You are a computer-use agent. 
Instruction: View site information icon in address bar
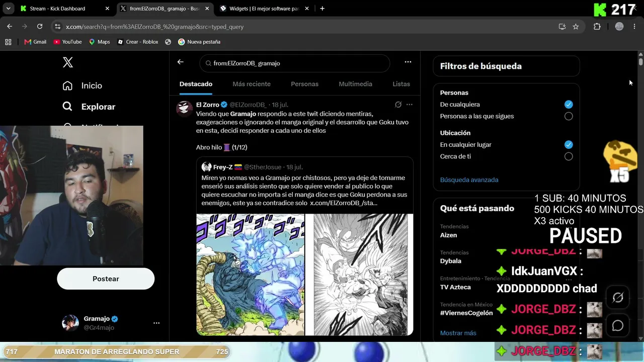click(57, 27)
